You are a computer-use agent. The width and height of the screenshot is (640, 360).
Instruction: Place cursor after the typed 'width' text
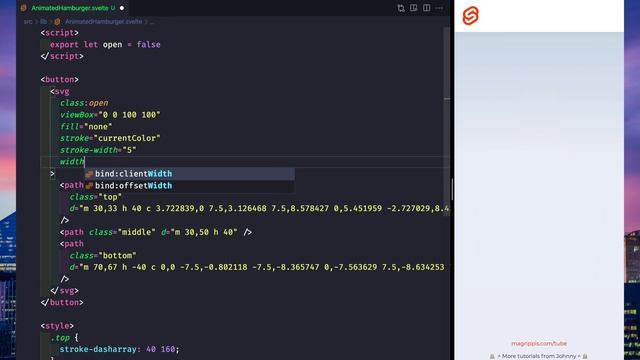pyautogui.click(x=84, y=162)
